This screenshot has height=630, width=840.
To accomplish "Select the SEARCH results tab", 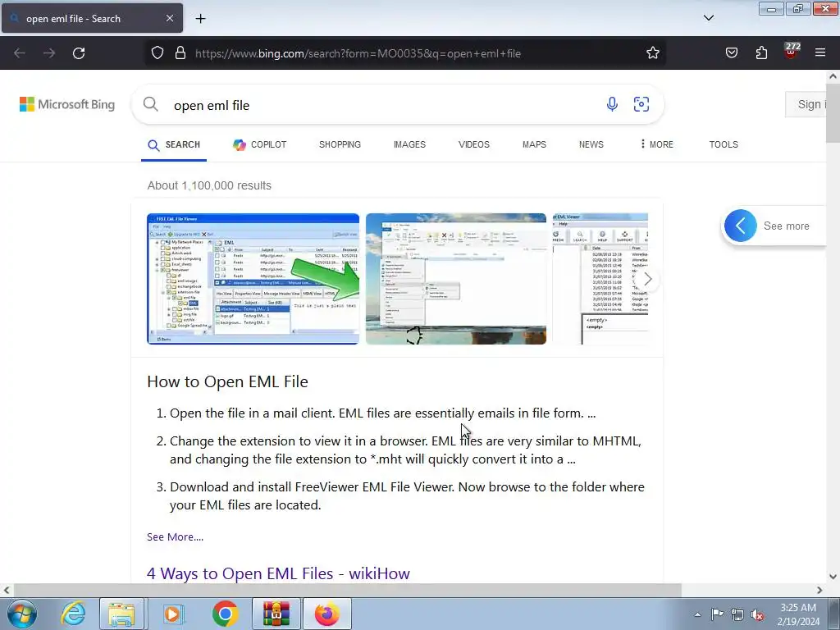I will point(174,144).
